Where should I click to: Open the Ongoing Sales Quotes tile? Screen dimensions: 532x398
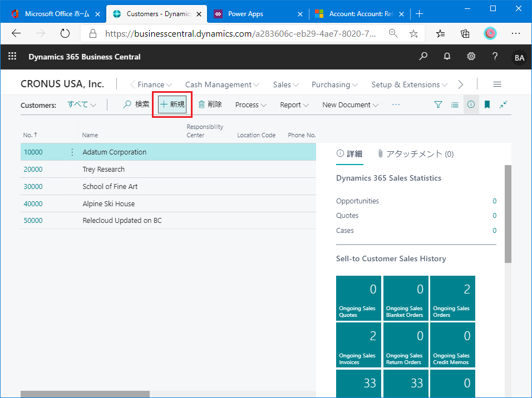(358, 298)
